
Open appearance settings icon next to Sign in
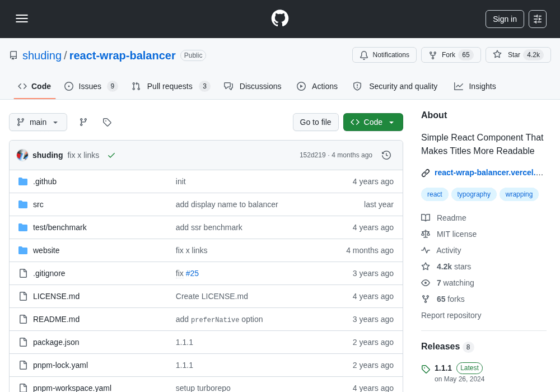(x=538, y=19)
